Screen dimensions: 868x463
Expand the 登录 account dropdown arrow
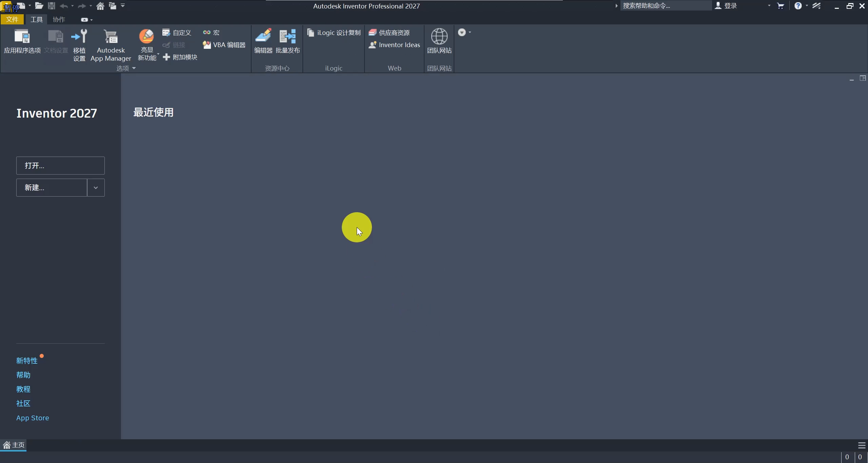click(769, 6)
